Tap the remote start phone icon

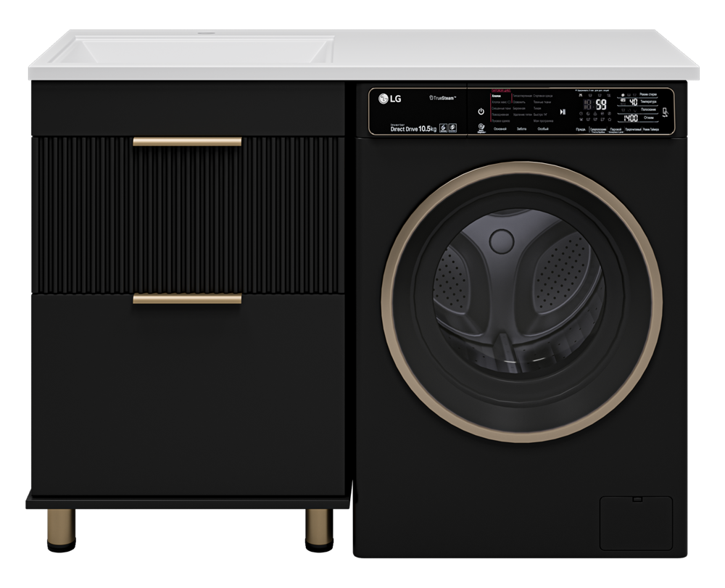point(665,112)
